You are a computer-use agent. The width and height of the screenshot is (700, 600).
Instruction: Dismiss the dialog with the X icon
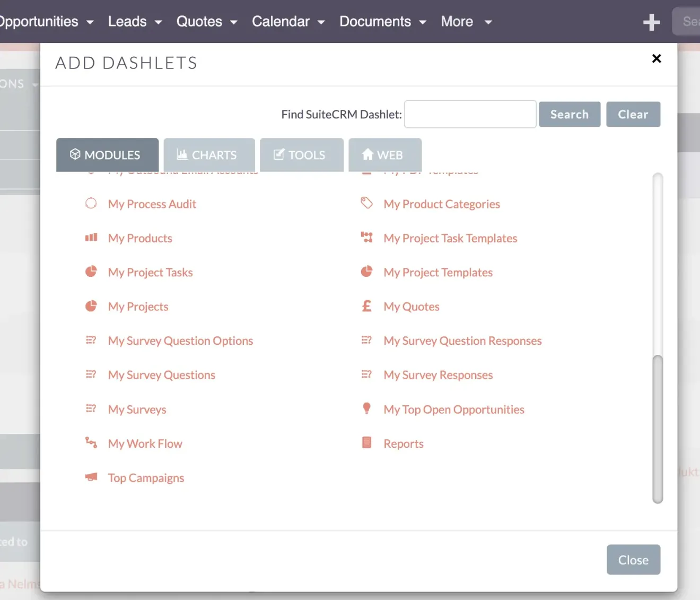657,58
